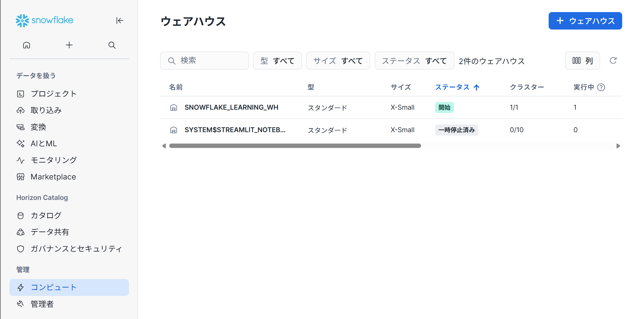Screen dimensions: 644x319
Task: Open ガバナンスとセキュリティ
Action: 69,249
